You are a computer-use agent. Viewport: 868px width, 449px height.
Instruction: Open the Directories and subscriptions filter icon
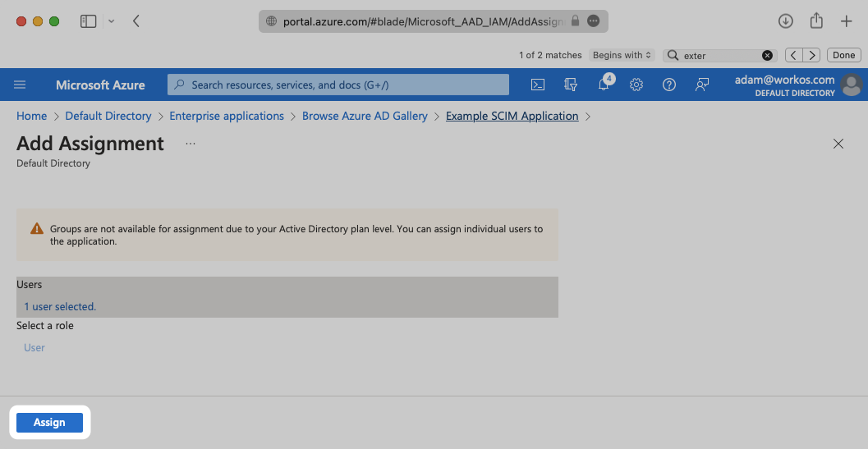coord(571,85)
